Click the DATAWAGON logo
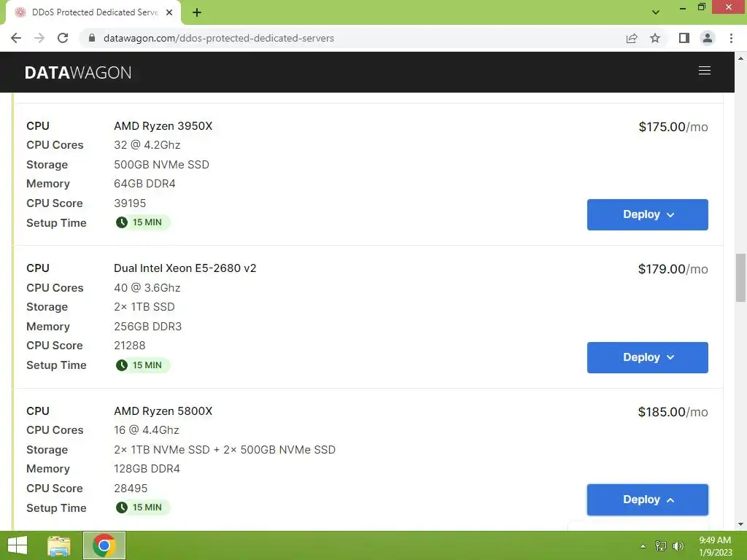 coord(77,72)
